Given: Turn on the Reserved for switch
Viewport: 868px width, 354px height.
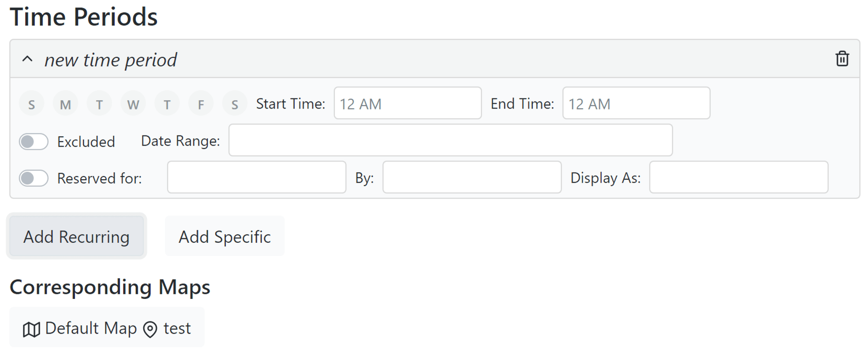Looking at the screenshot, I should [34, 178].
